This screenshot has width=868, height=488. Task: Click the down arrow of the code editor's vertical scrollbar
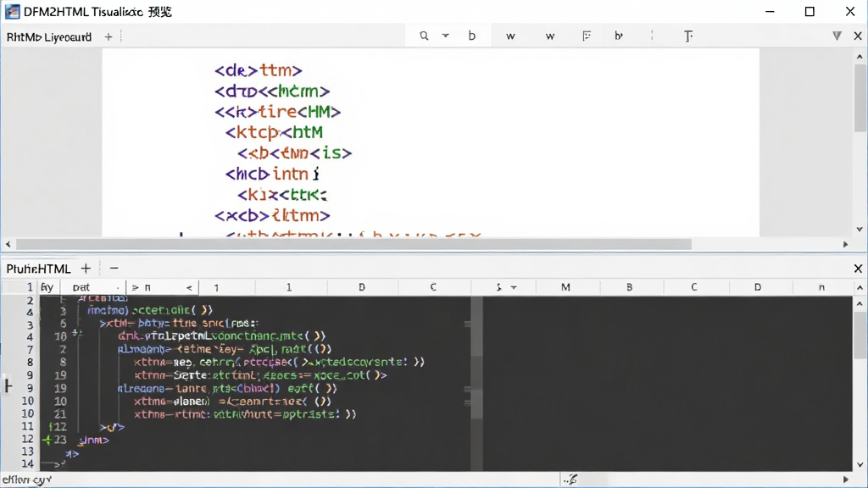click(860, 465)
